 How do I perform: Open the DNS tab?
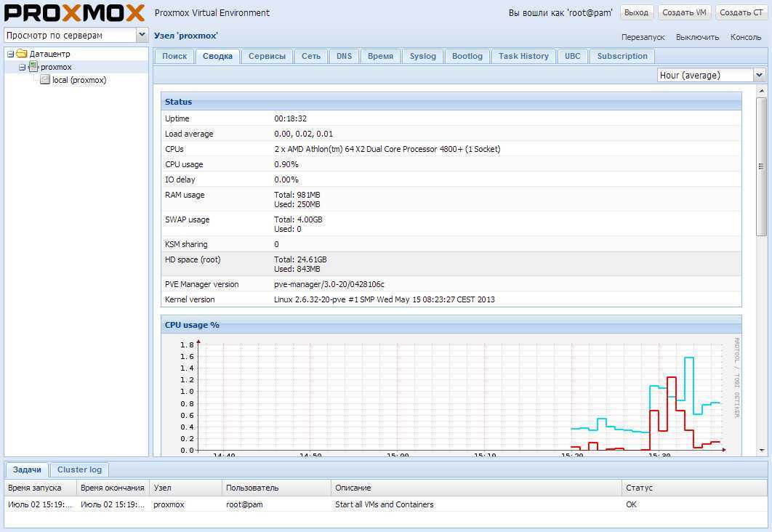tap(344, 56)
